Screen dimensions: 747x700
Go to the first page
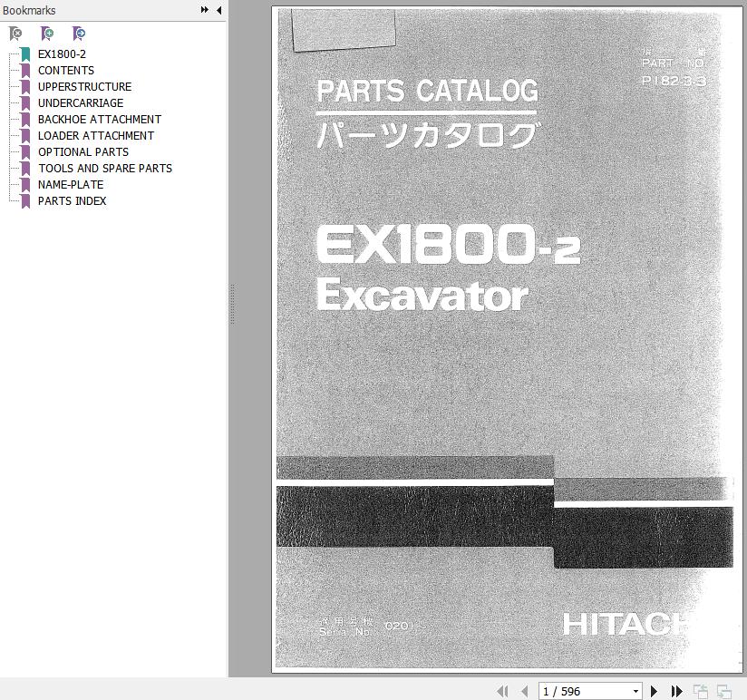502,691
